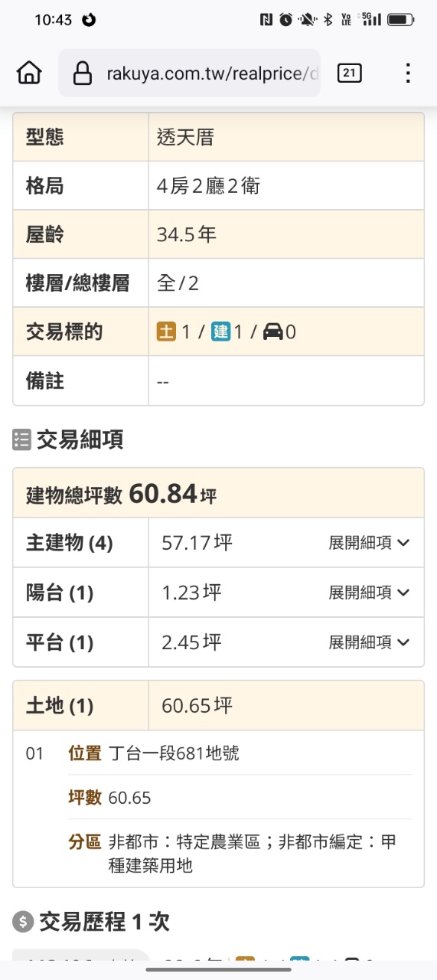The height and width of the screenshot is (980, 437).
Task: Tap the dollar icon by 交易歷程
Action: (x=22, y=922)
